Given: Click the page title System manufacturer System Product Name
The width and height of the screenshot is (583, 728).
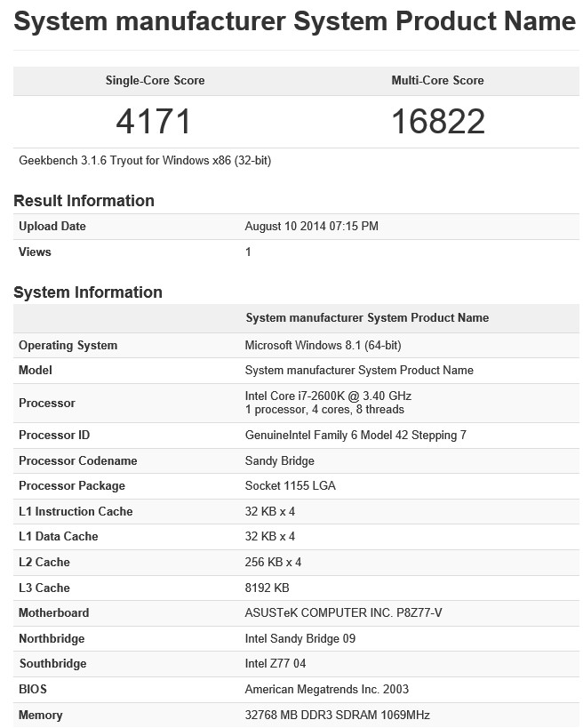Looking at the screenshot, I should point(295,21).
